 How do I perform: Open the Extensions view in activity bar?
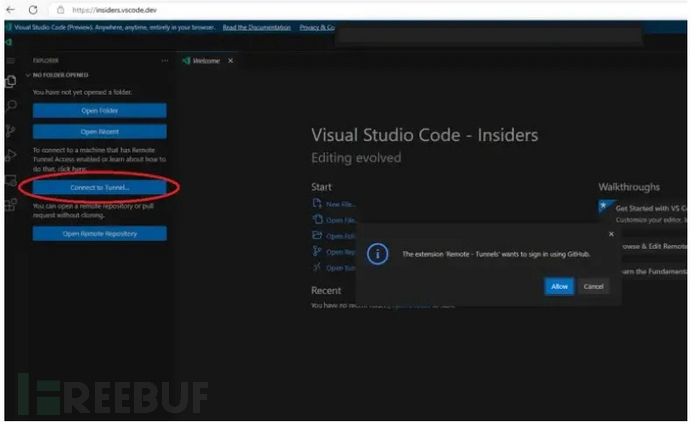pos(11,205)
